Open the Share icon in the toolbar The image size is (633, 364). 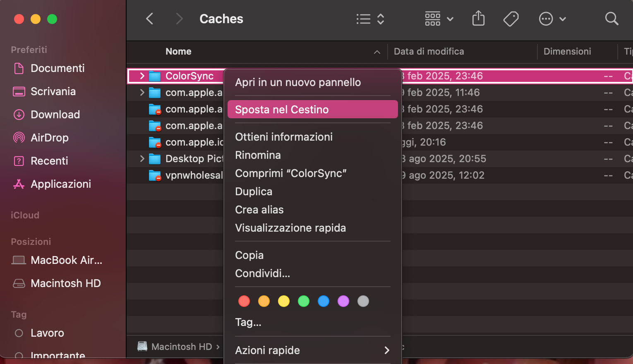[478, 19]
